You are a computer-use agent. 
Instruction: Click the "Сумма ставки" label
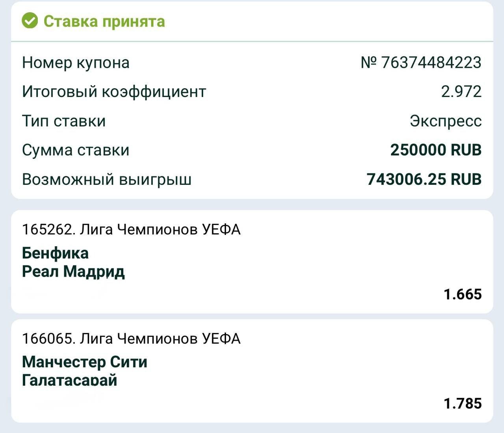pyautogui.click(x=76, y=150)
